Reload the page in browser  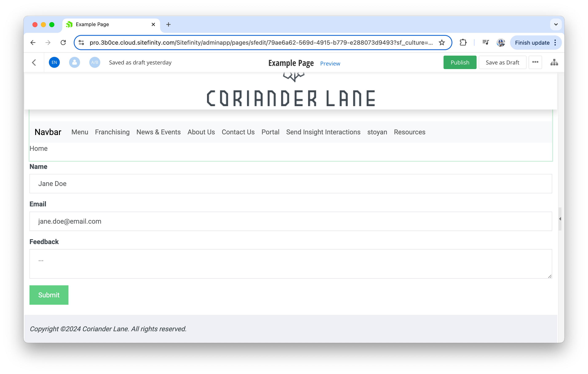(63, 43)
